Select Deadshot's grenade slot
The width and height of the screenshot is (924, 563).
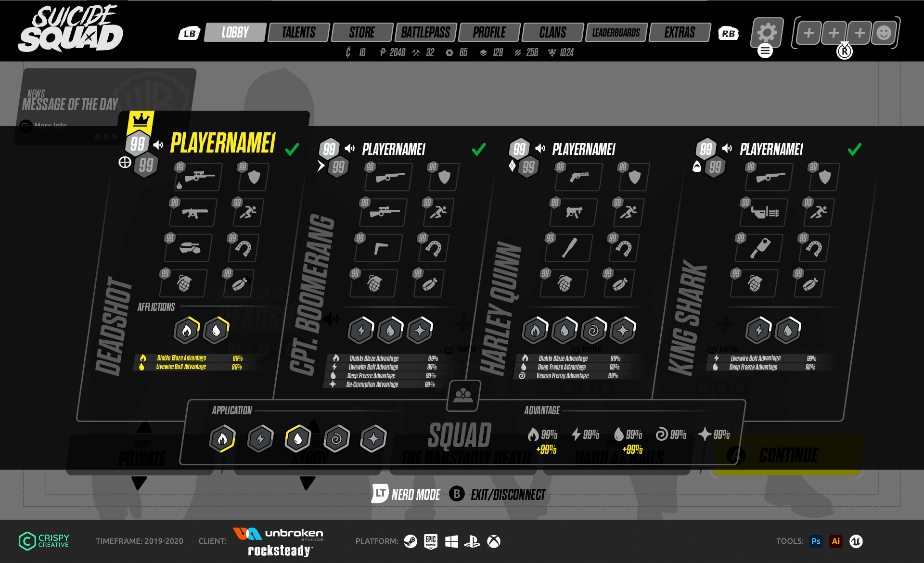(184, 283)
